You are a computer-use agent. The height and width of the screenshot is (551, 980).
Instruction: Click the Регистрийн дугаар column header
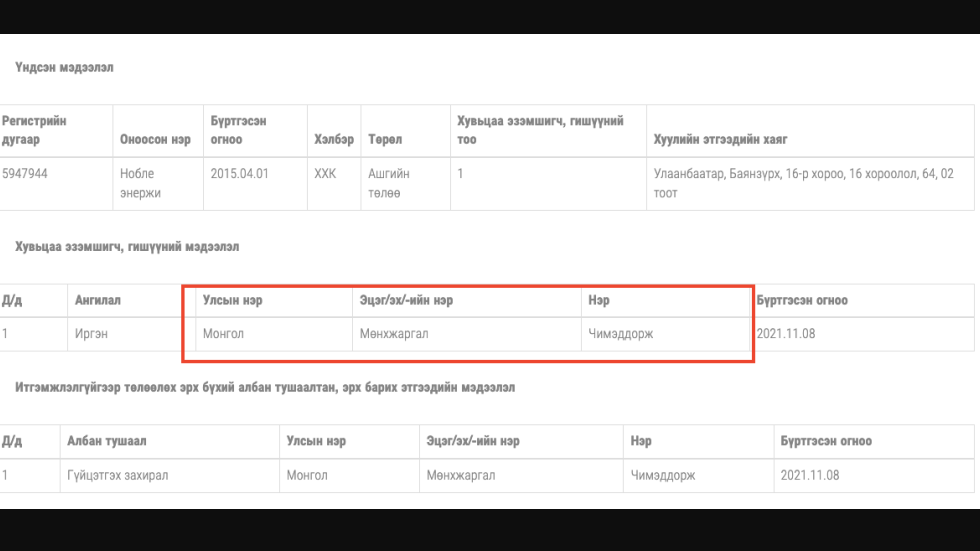(35, 130)
